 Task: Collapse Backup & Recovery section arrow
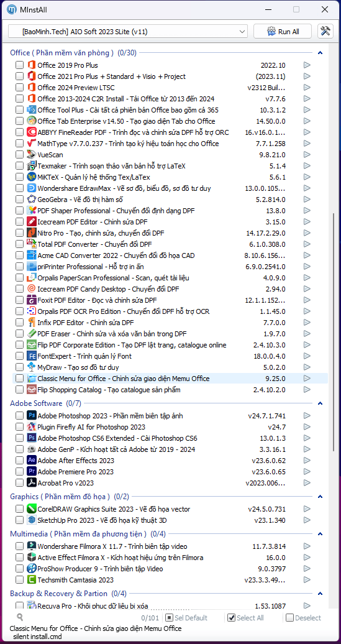(321, 594)
